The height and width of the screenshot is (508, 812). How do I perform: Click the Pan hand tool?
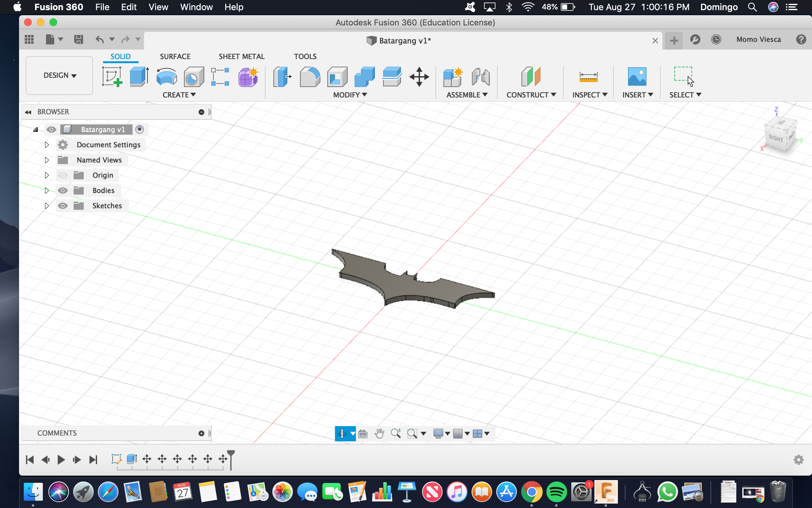click(x=379, y=433)
